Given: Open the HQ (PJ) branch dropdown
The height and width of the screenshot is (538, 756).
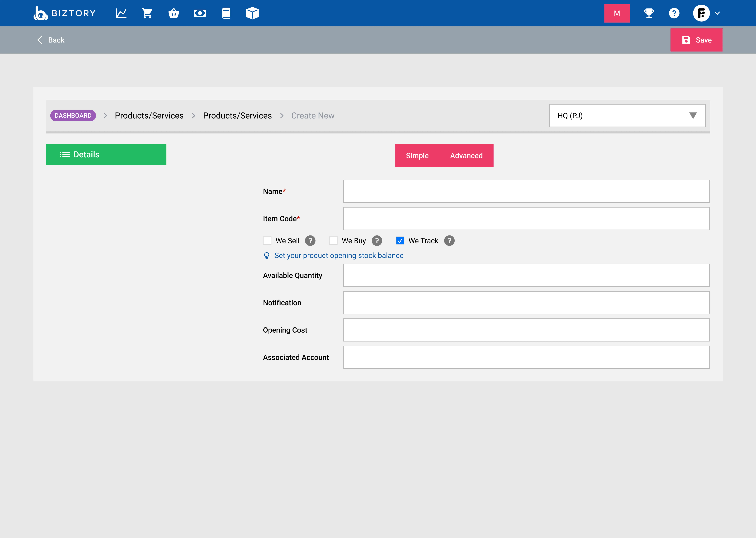Looking at the screenshot, I should click(x=627, y=116).
